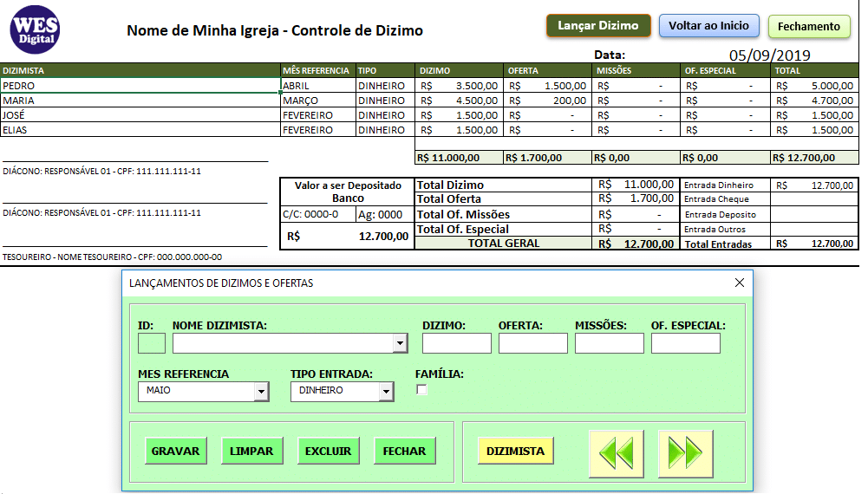Viewport: 868px width, 494px height.
Task: Click the OF. ESPECIAL input field
Action: coord(686,343)
